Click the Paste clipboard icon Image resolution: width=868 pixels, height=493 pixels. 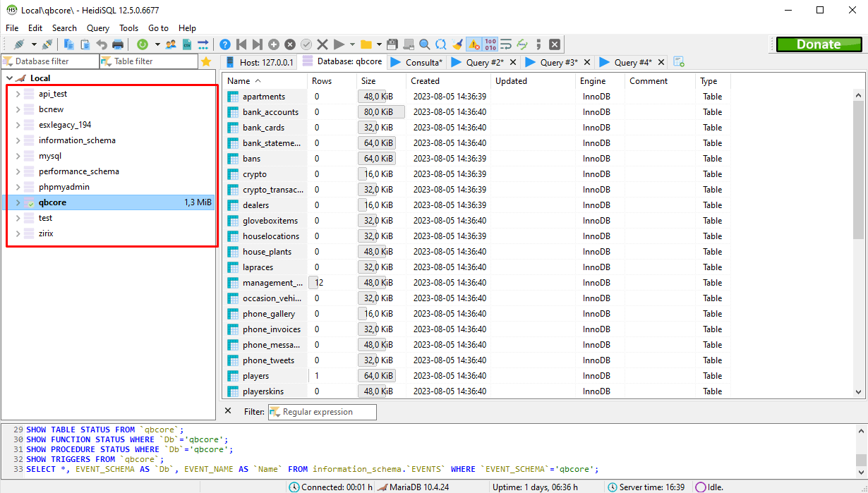(x=85, y=44)
